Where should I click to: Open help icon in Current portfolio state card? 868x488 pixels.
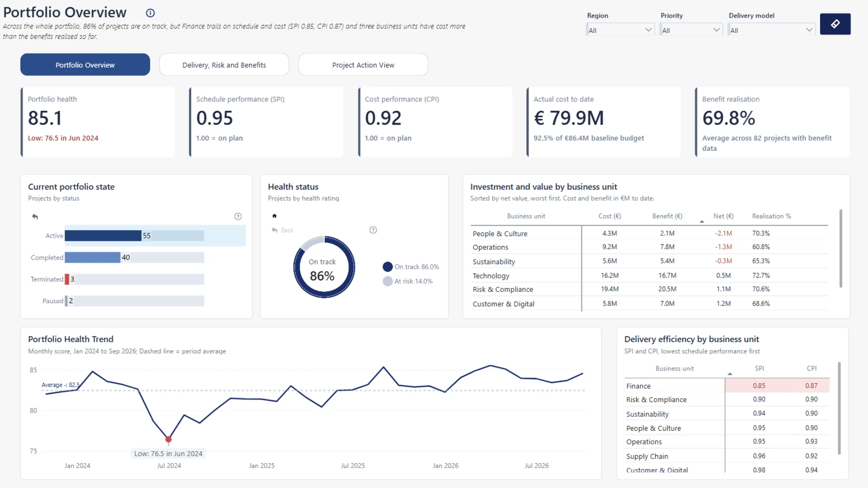pos(238,216)
